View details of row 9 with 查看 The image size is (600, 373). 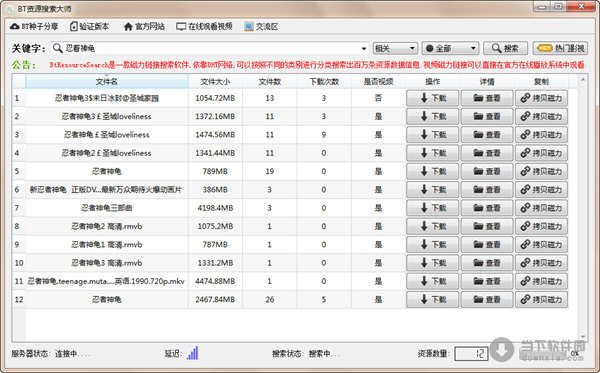click(487, 244)
